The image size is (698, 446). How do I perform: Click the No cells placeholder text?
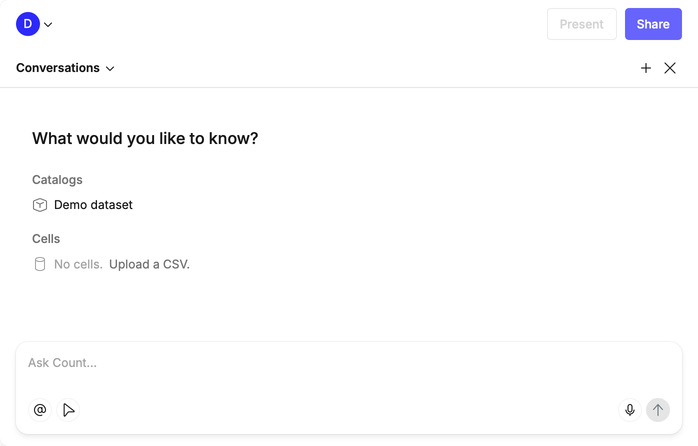tap(78, 265)
